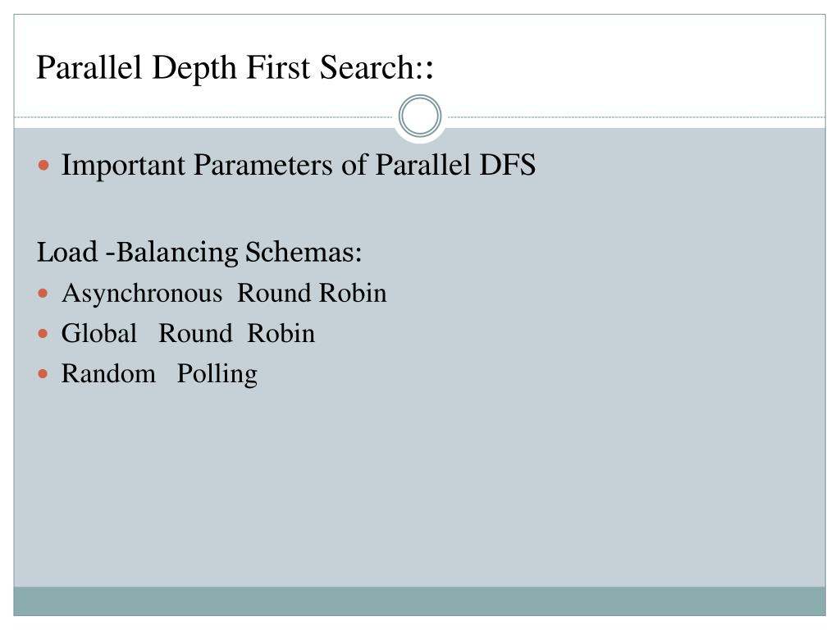The image size is (840, 630).
Task: Click the orange bullet beside Random Polling
Action: (43, 374)
